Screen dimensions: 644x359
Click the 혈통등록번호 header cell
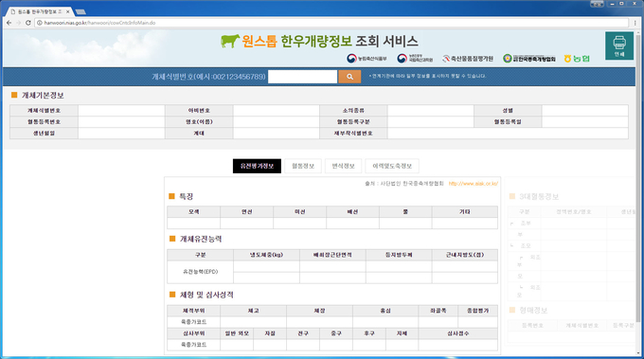click(x=44, y=121)
